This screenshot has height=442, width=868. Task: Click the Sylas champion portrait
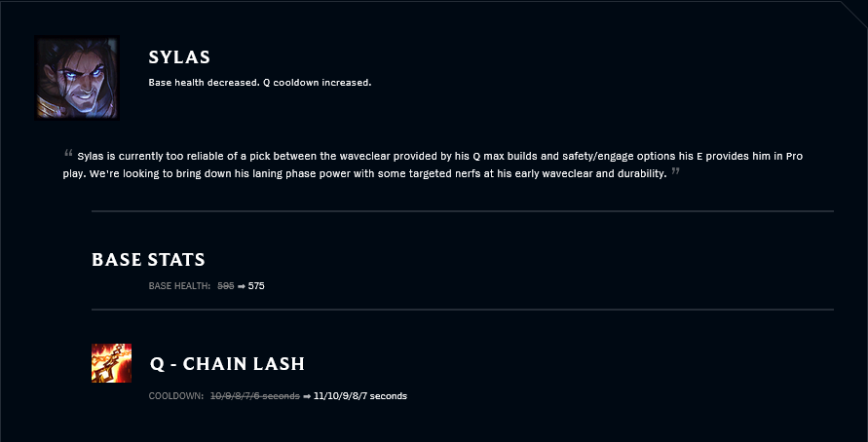click(x=77, y=78)
